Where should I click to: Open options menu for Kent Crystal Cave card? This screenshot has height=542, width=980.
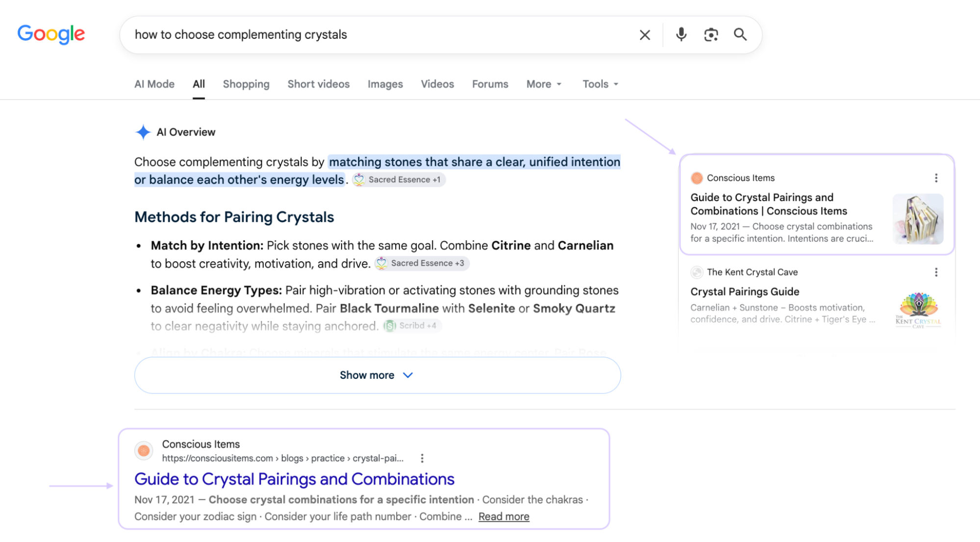(x=936, y=272)
